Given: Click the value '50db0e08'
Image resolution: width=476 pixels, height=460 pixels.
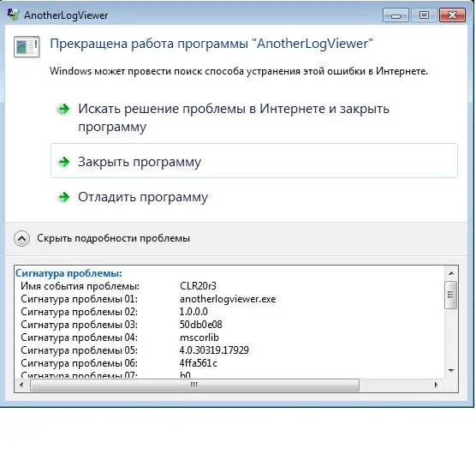Looking at the screenshot, I should point(200,325).
